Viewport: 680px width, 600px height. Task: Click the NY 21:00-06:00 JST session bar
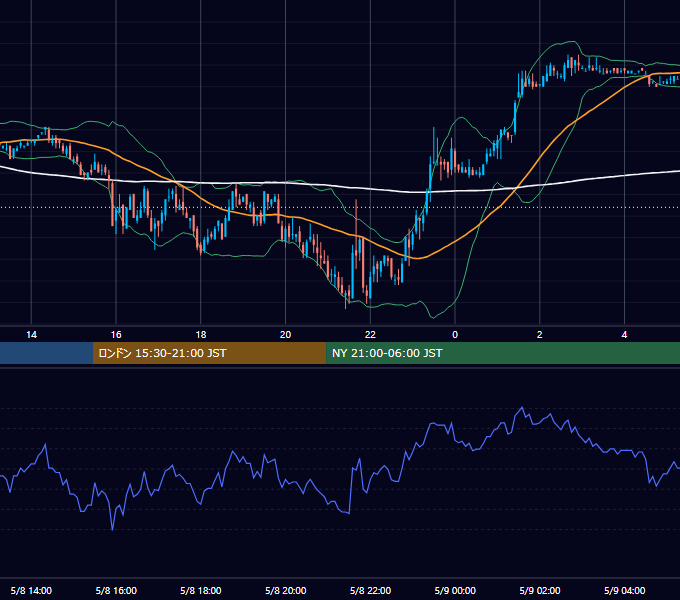503,353
